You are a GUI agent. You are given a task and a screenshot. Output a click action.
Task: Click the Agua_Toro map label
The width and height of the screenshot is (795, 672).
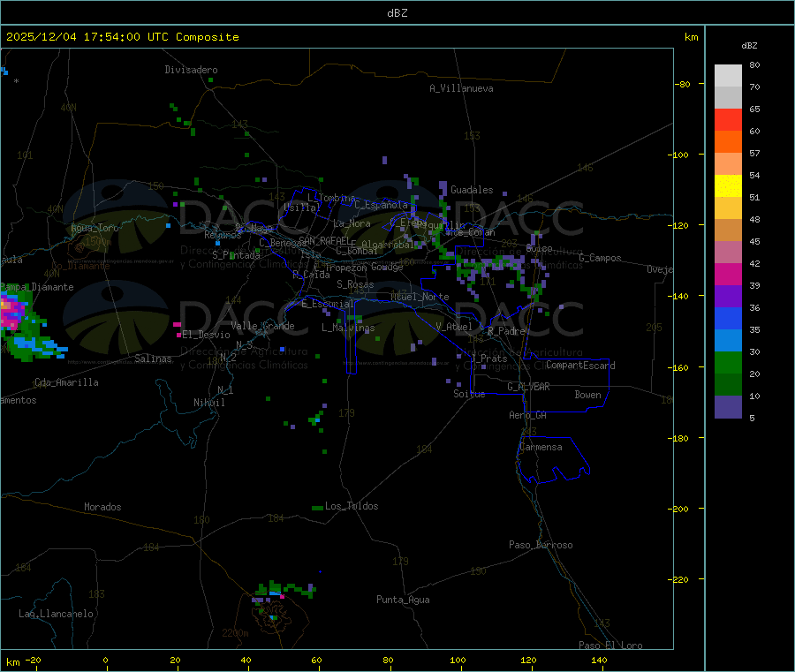pyautogui.click(x=95, y=228)
